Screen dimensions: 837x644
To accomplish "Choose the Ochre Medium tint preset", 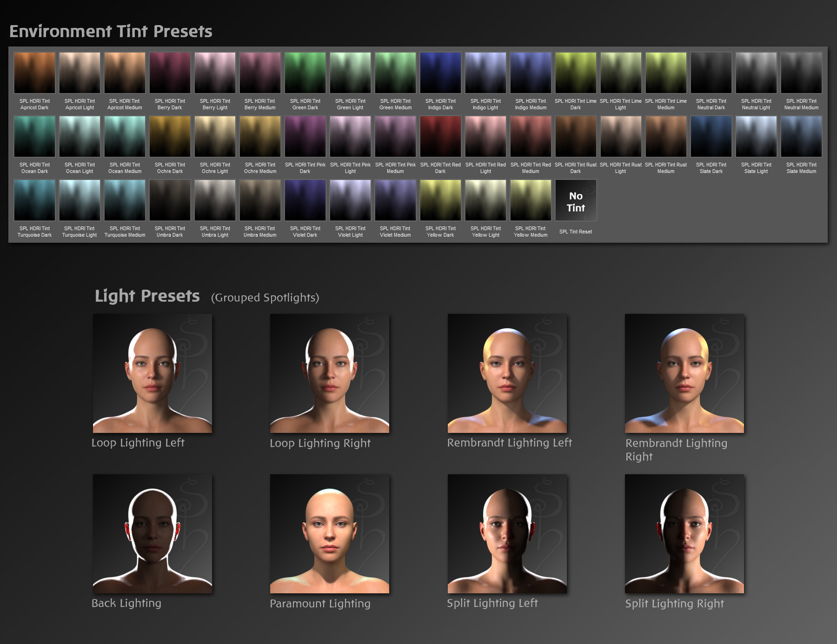I will tap(259, 136).
